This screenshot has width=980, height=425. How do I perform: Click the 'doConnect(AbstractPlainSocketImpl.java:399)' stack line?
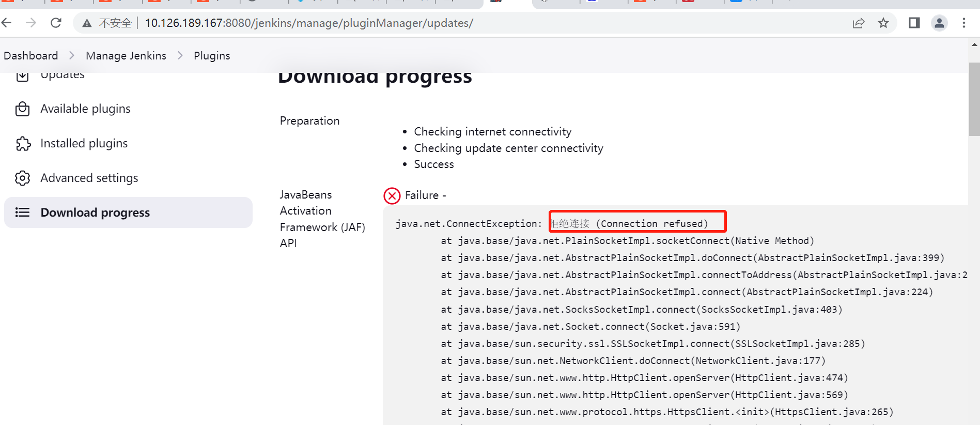[693, 258]
